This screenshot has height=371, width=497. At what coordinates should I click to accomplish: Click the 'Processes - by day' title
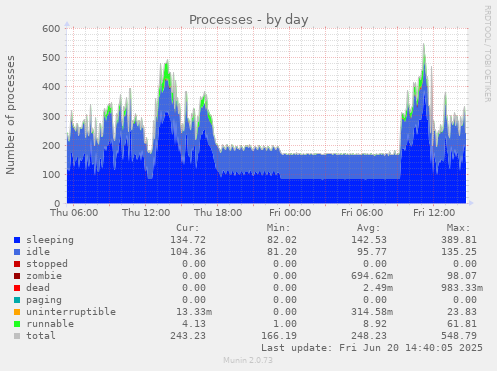(x=249, y=20)
